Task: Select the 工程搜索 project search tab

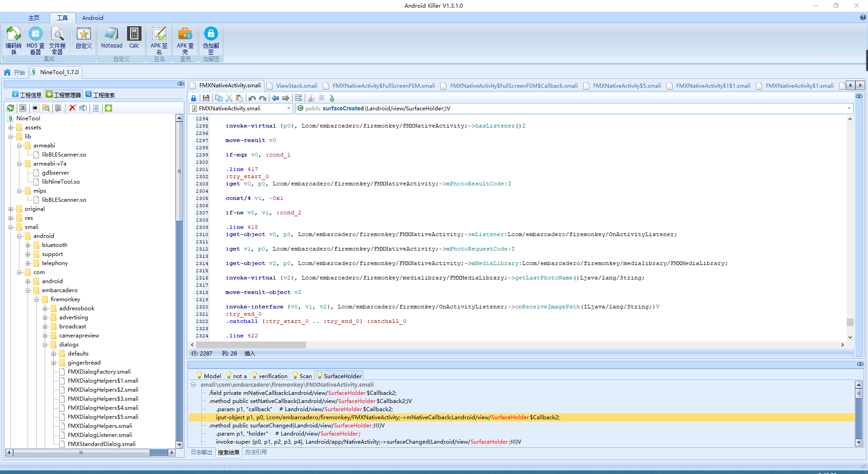Action: click(x=100, y=95)
